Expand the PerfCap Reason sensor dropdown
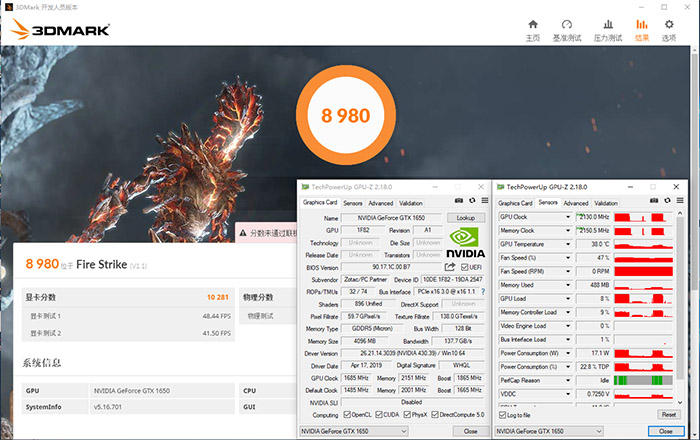This screenshot has width=700, height=440. 568,381
